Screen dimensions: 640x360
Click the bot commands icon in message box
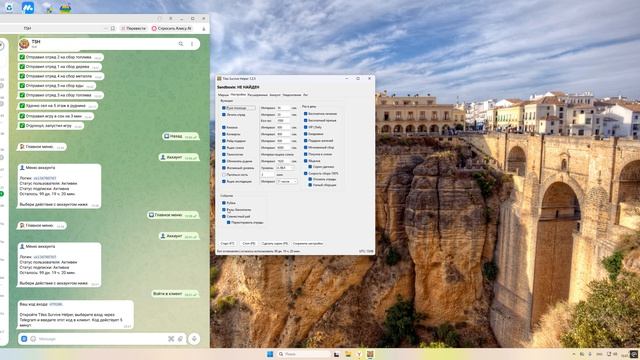pyautogui.click(x=171, y=339)
